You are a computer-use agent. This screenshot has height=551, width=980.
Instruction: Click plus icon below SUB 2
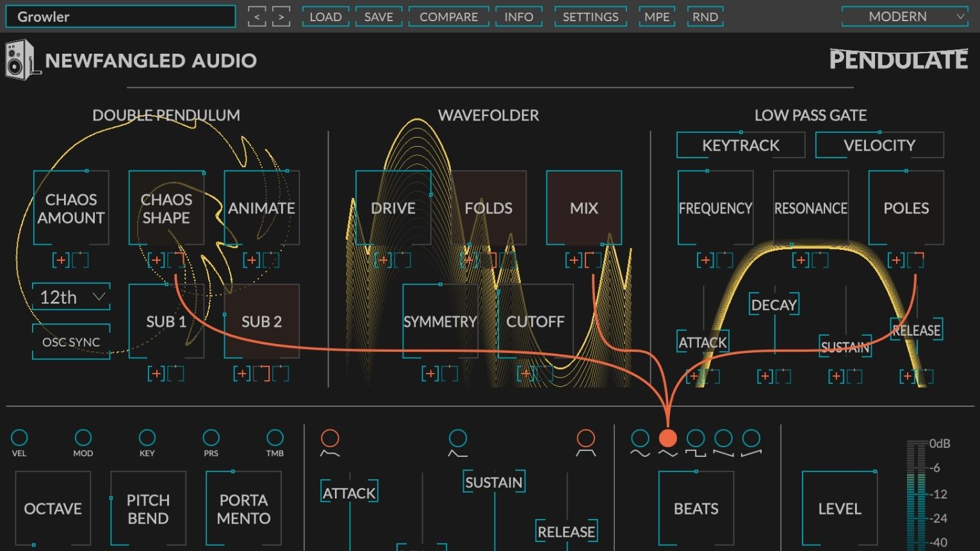click(x=241, y=374)
